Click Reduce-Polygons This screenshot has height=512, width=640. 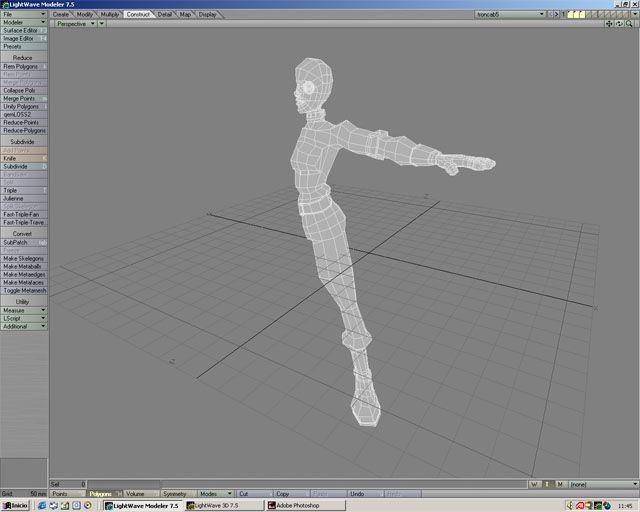coord(24,130)
